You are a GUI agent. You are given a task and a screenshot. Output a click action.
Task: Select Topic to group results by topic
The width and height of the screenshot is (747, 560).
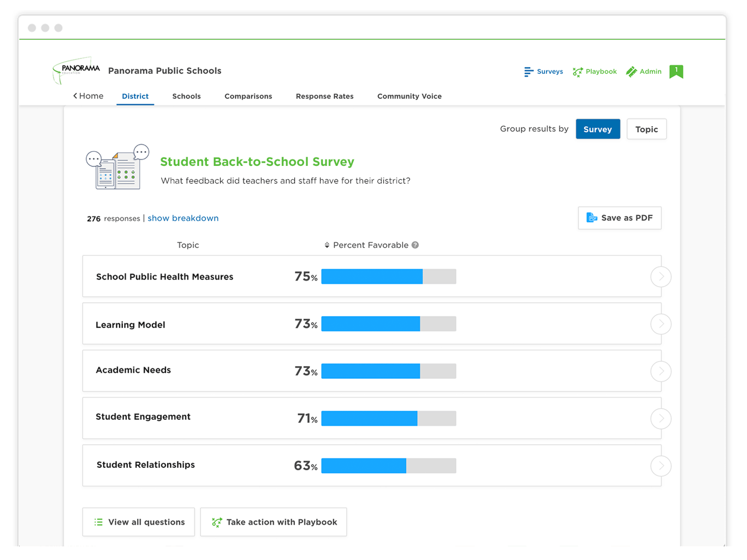pyautogui.click(x=647, y=129)
